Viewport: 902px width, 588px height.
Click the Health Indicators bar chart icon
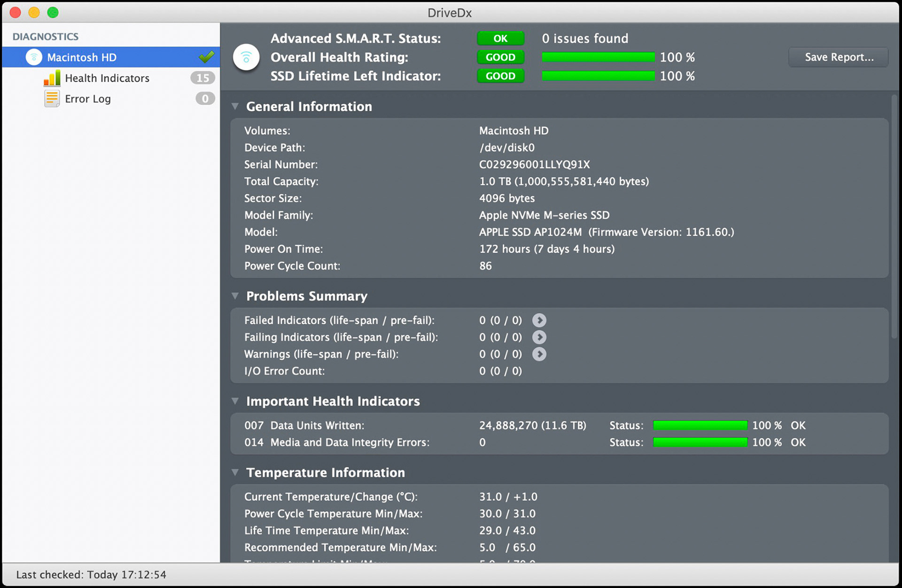tap(52, 78)
